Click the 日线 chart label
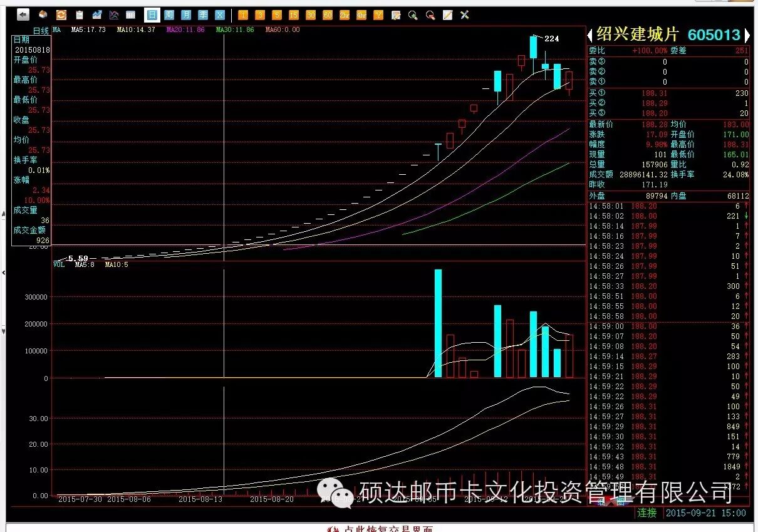758x532 pixels. point(41,30)
